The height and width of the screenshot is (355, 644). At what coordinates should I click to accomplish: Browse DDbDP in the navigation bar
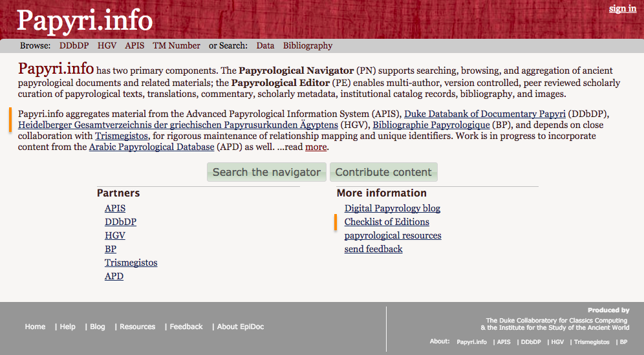tap(74, 46)
